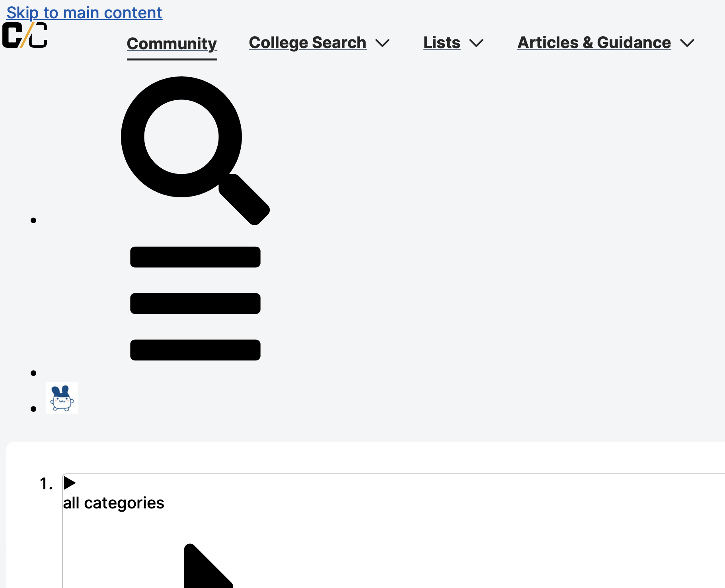Expand the Articles & Guidance chevron
The image size is (725, 588).
coord(687,43)
